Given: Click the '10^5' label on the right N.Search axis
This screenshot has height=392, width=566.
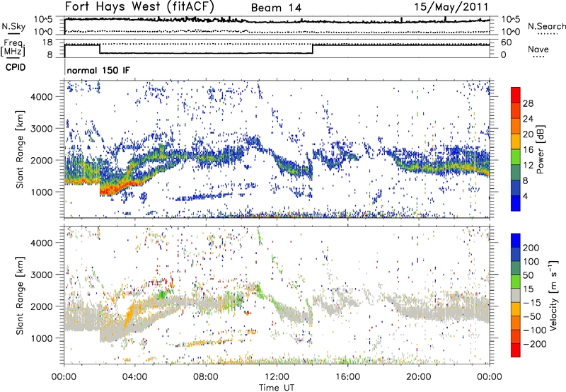Looking at the screenshot, I should click(x=510, y=20).
